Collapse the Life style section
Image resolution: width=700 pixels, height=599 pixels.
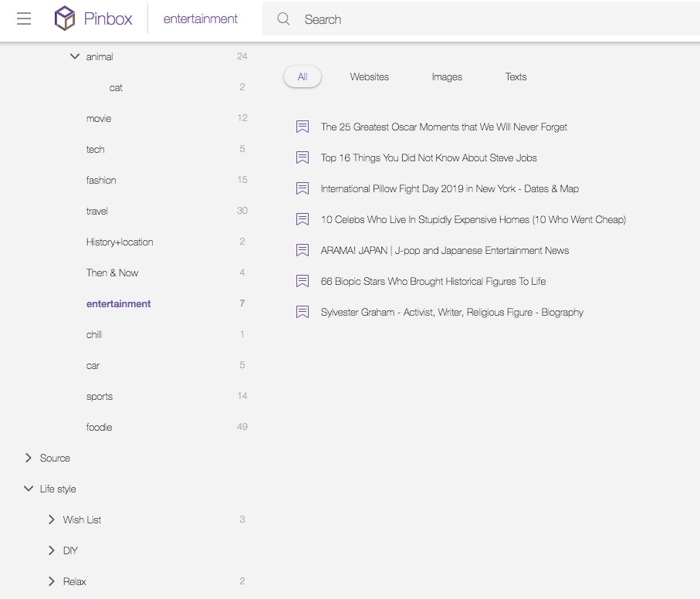28,489
